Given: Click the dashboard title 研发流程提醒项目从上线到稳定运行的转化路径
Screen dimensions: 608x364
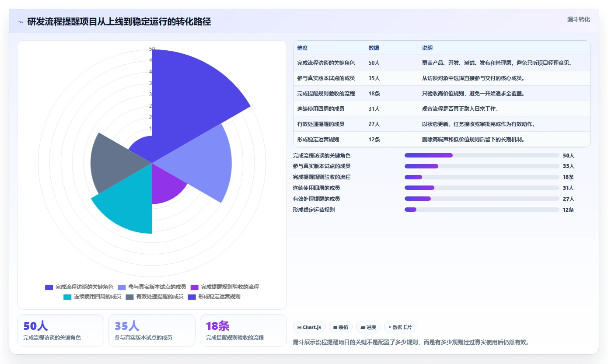Looking at the screenshot, I should point(119,22).
